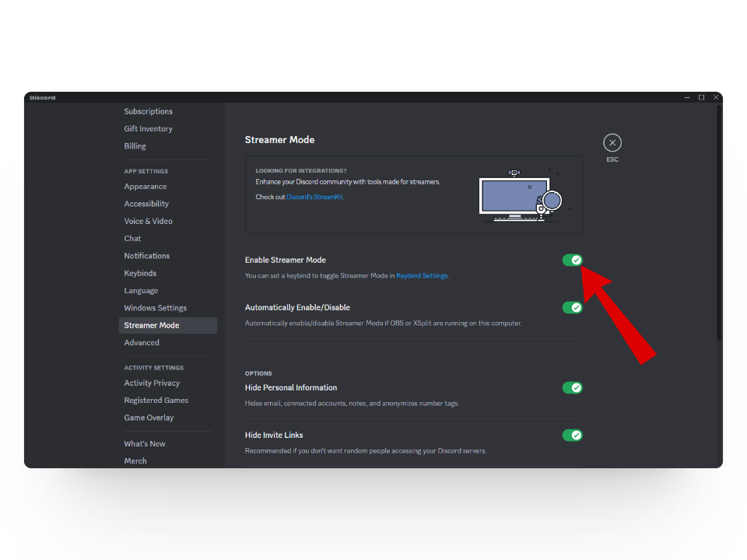Click the ACTIVITY SETTINGS section header
747x560 pixels.
[x=153, y=368]
